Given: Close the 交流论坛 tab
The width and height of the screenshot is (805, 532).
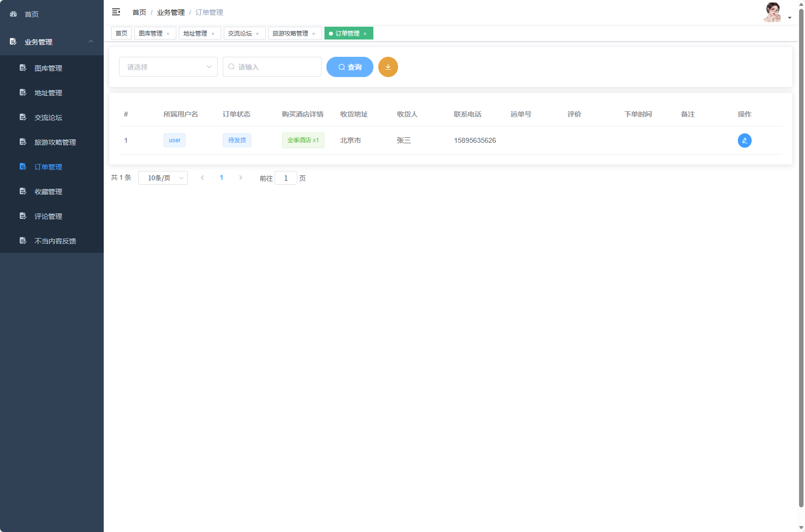Looking at the screenshot, I should point(257,33).
